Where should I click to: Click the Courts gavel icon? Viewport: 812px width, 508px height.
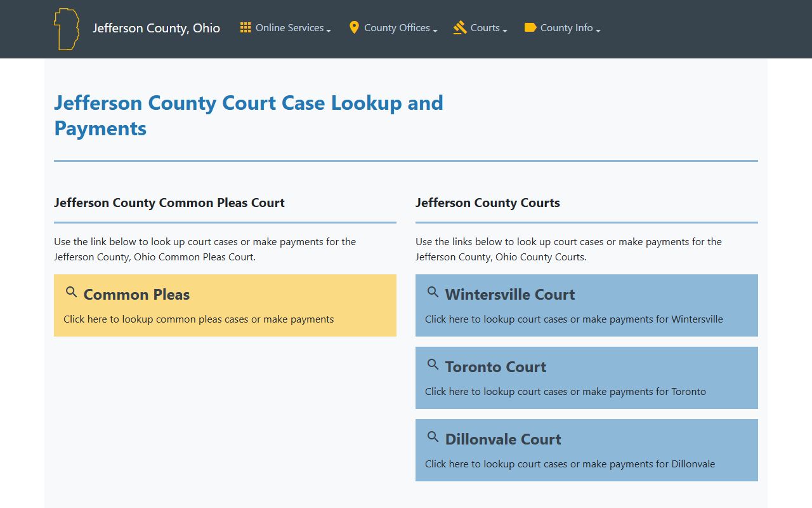coord(460,27)
